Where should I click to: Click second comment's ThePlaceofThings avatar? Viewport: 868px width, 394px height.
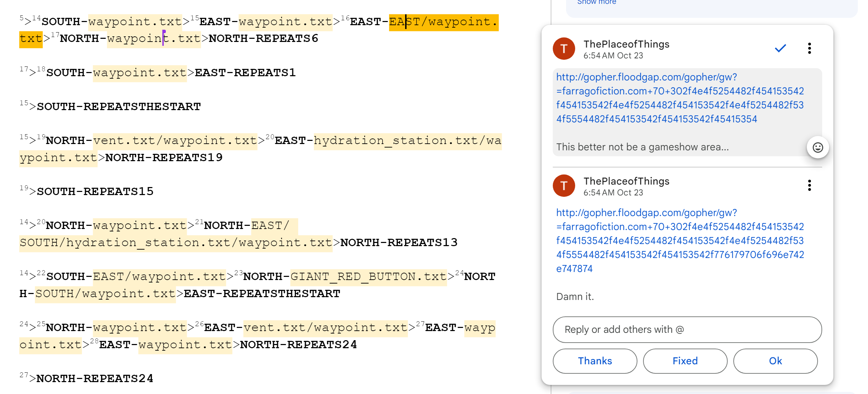564,186
